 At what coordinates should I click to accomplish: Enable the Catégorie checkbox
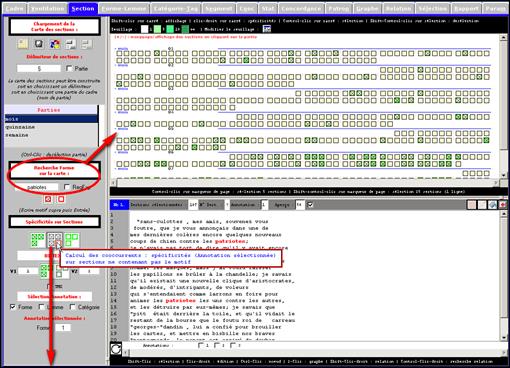[72, 307]
